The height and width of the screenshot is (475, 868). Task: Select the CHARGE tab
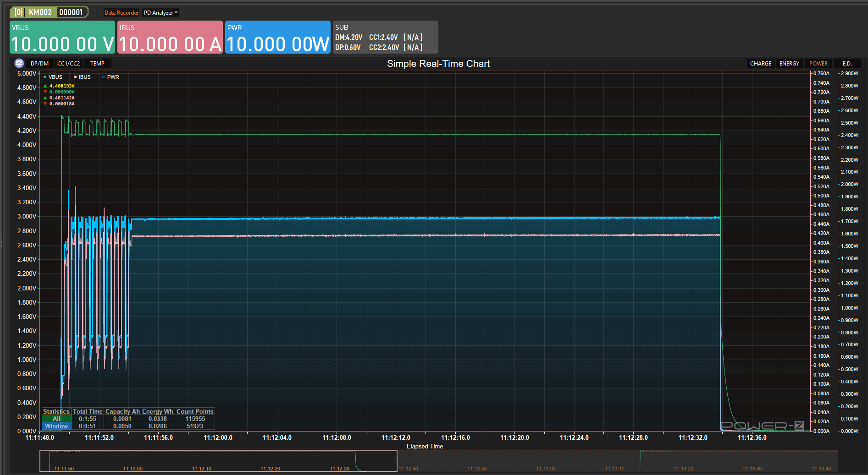click(x=760, y=63)
